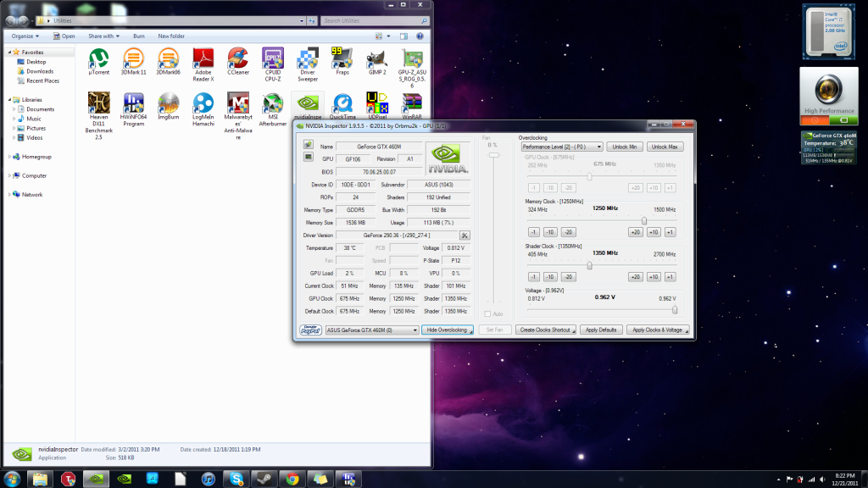Select the GIMP 2 icon
The image size is (868, 488).
pos(377,61)
